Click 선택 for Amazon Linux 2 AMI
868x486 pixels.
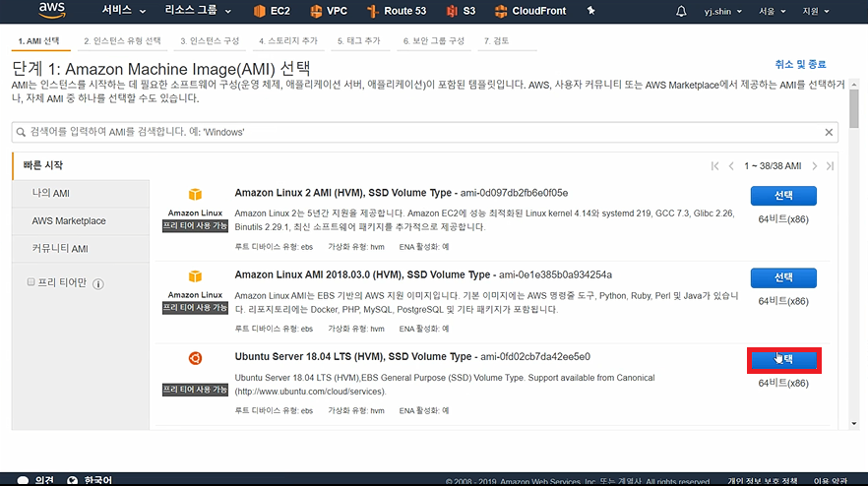click(x=783, y=196)
